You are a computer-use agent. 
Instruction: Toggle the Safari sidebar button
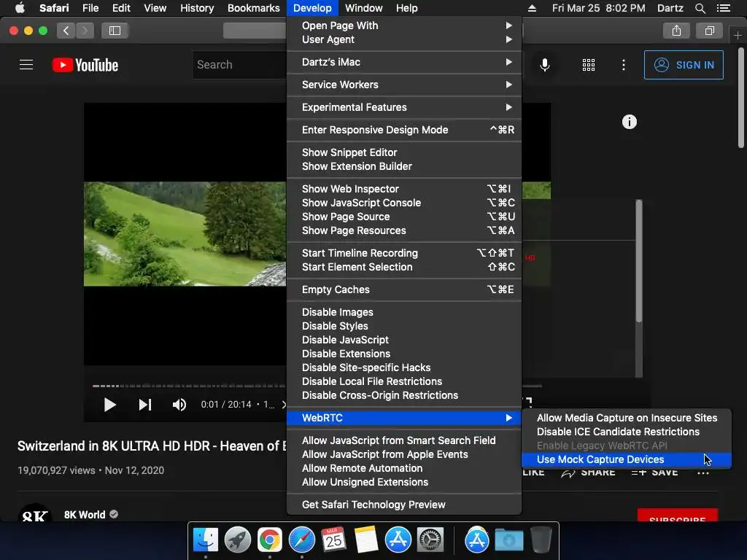[x=115, y=31]
